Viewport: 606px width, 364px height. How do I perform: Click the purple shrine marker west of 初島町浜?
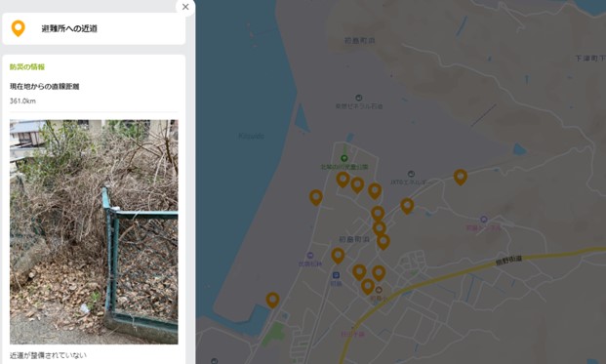click(x=310, y=256)
